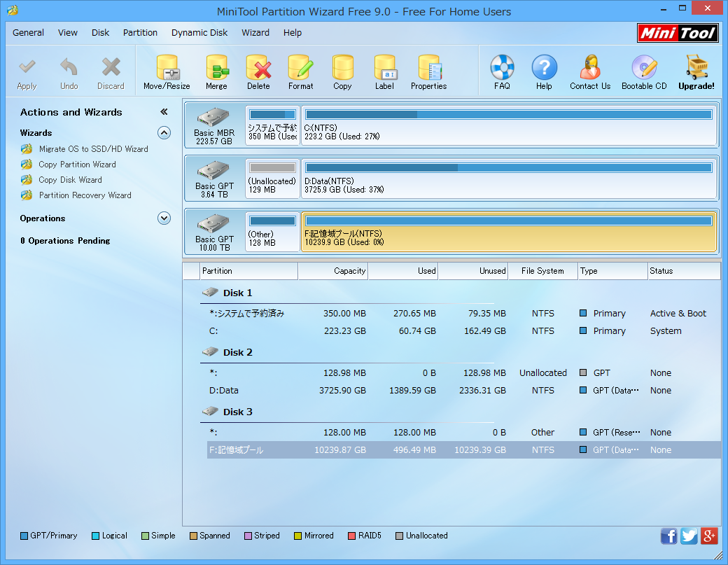Select the D:Data(NTFS) partition block in disk map
This screenshot has width=728, height=565.
[x=510, y=179]
